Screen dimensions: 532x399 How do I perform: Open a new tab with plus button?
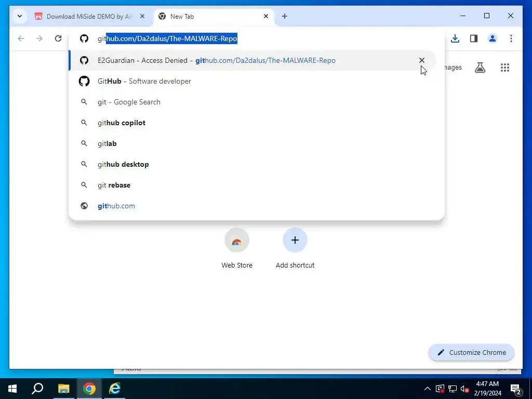click(285, 16)
